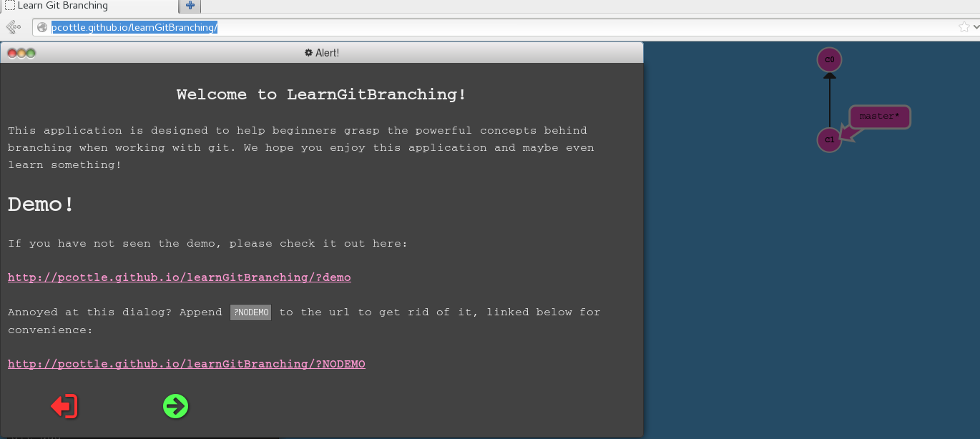Click the C0 commit node
Viewport: 980px width, 439px height.
pyautogui.click(x=830, y=60)
